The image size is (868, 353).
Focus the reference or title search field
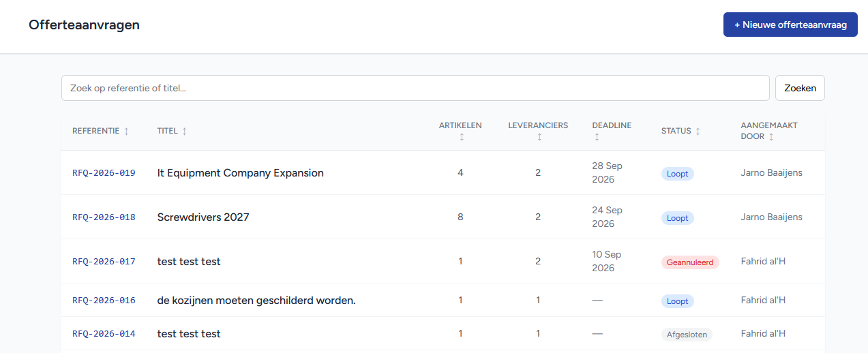point(415,88)
